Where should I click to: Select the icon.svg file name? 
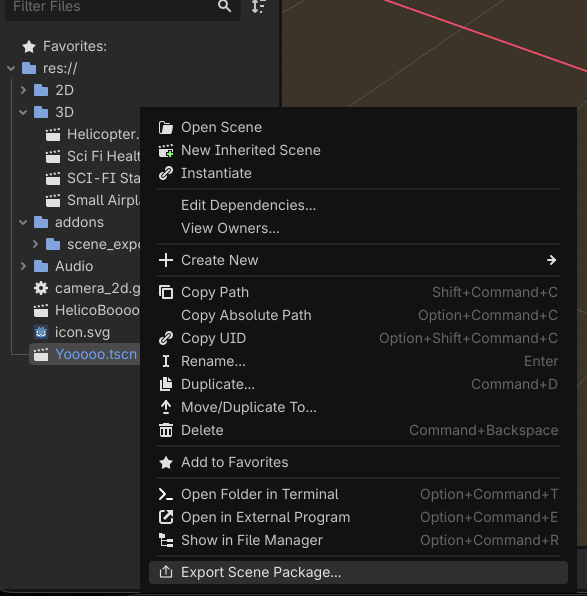[82, 333]
